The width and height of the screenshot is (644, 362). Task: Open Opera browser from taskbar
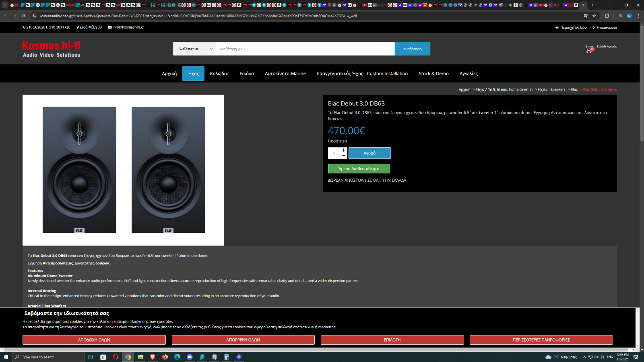pyautogui.click(x=116, y=357)
